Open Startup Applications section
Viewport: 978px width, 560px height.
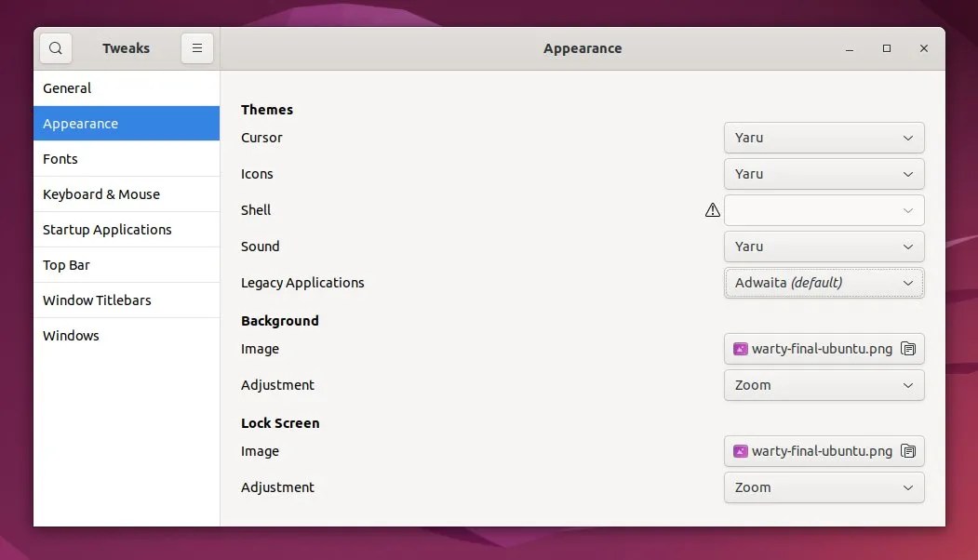tap(127, 230)
